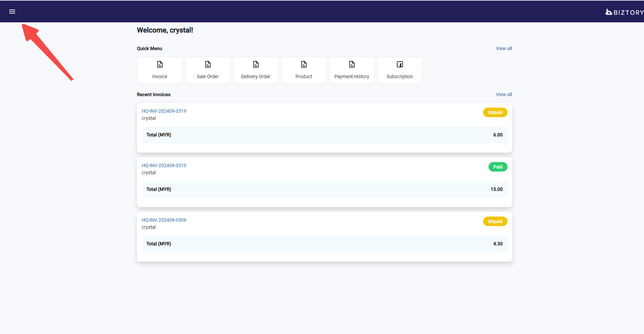Click customer name crystal under invoice 0519

click(x=149, y=118)
